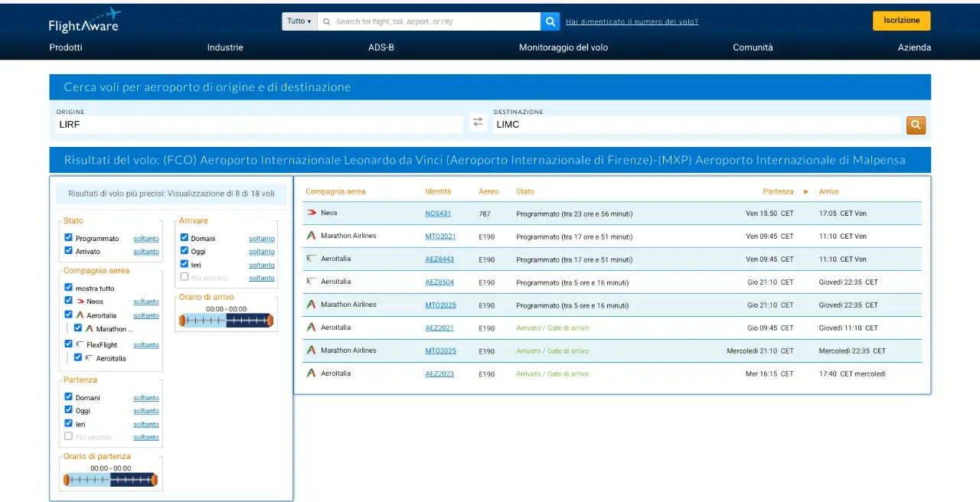This screenshot has height=502, width=980.
Task: Click the Iscrizione sign-up button
Action: pyautogui.click(x=902, y=21)
